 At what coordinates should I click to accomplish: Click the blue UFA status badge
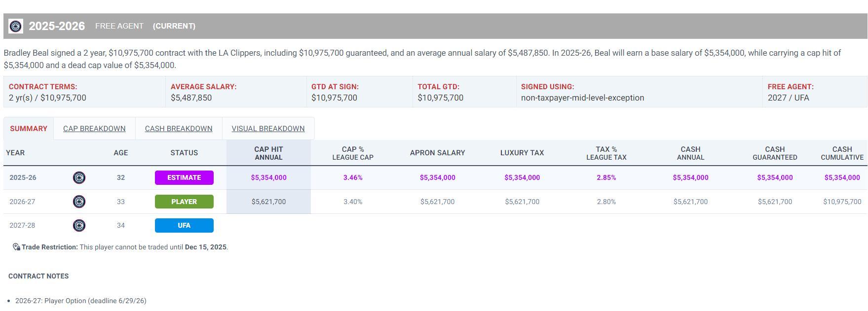coord(184,225)
